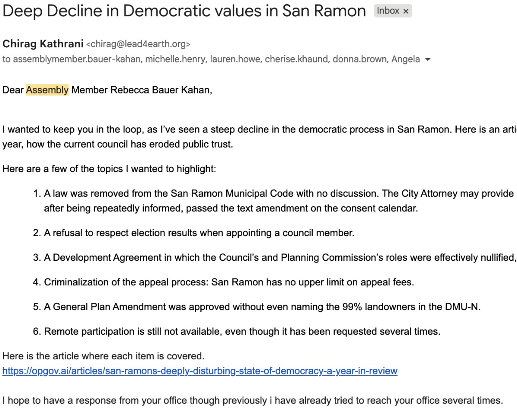Remove the Inbox label with its x
Screen dimensions: 517x420
click(406, 11)
